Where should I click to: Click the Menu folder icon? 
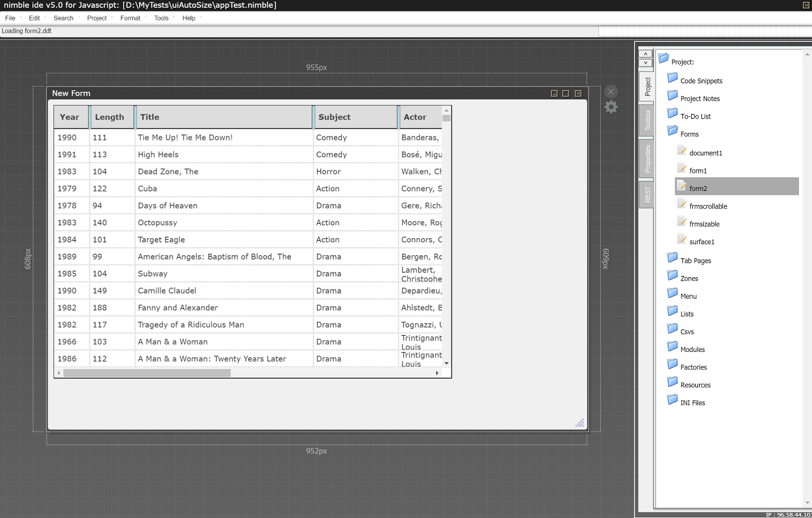[x=673, y=292]
